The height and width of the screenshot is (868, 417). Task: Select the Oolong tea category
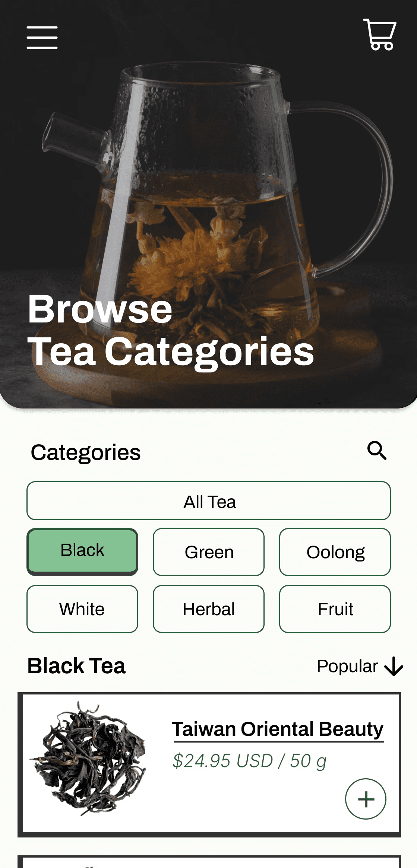(x=335, y=552)
